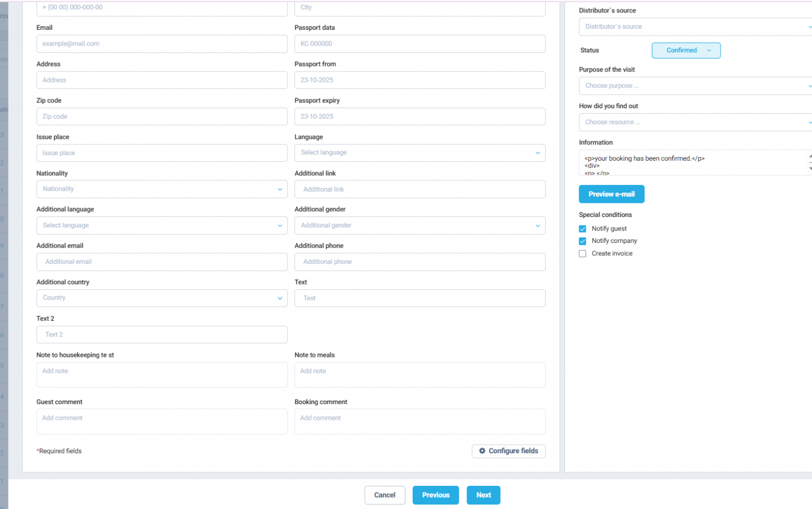Click inside the Guest comment box
Viewport: 812px width, 509px height.
[162, 421]
